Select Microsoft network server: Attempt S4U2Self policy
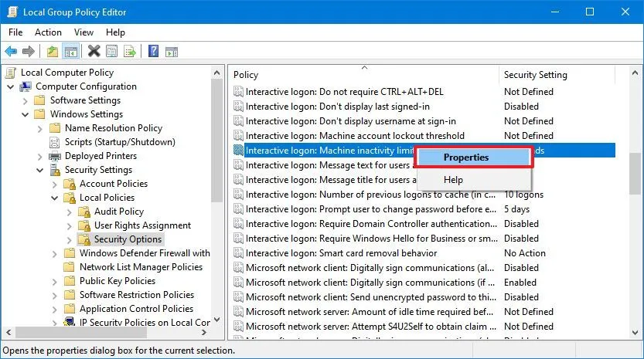Viewport: 644px width, 359px height. pyautogui.click(x=371, y=327)
